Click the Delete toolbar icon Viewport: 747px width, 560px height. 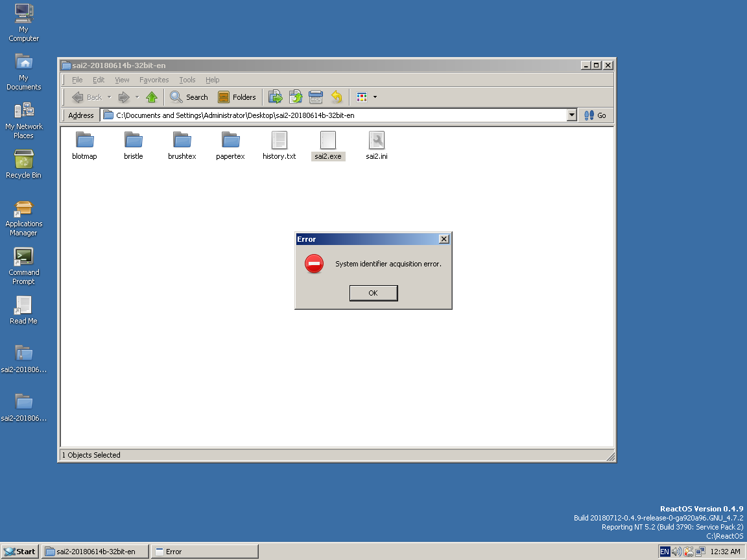(316, 97)
